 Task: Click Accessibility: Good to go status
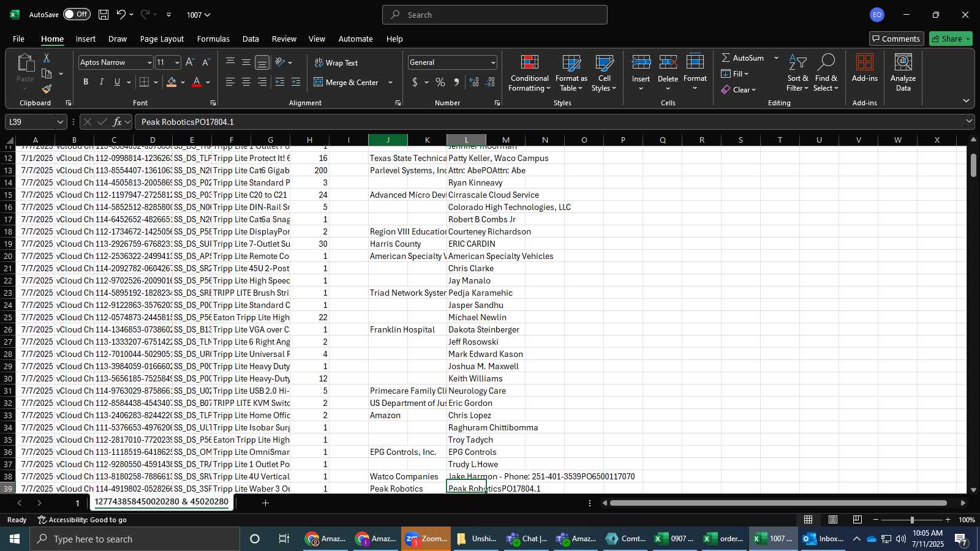[82, 520]
